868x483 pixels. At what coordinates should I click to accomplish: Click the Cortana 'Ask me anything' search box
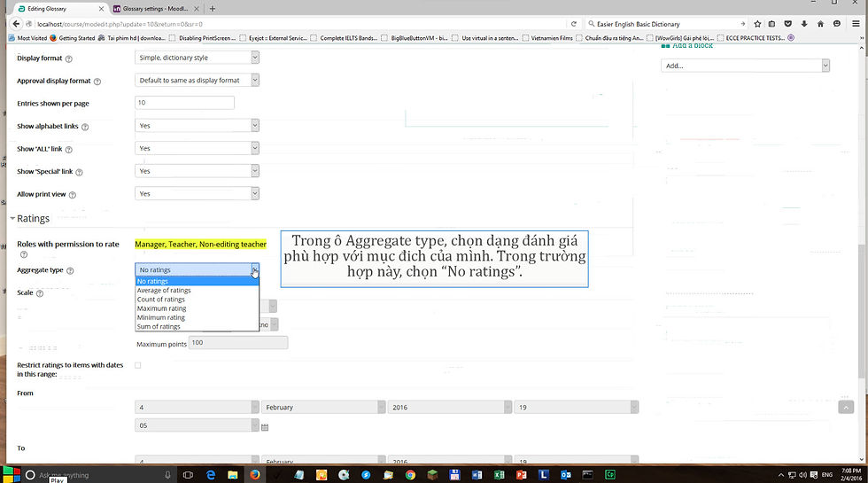(x=99, y=475)
